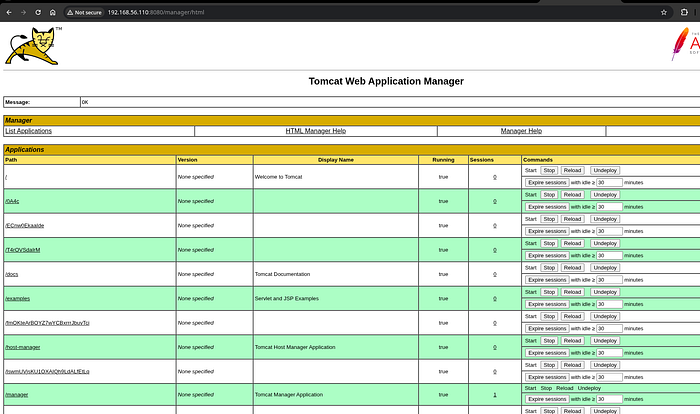Screen dimensions: 700x414
Task: Reload the /docs application
Action: coord(572,268)
